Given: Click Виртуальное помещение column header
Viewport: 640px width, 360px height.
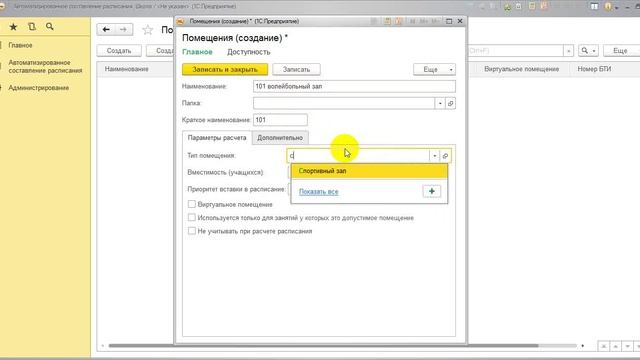Looking at the screenshot, I should [521, 69].
